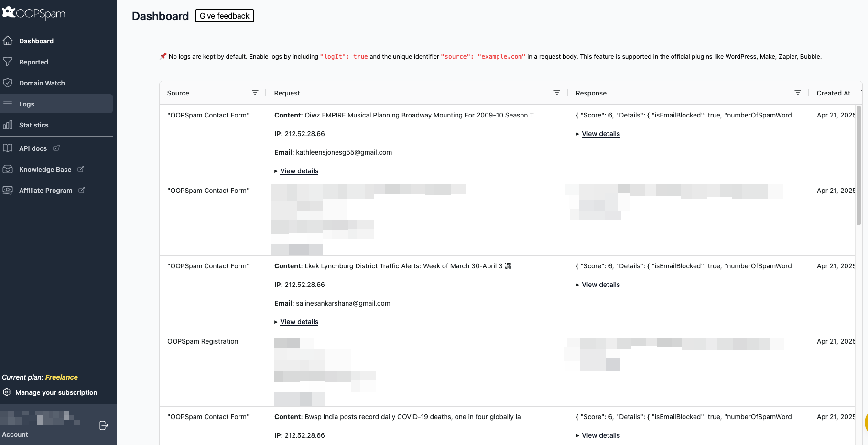Open Dashboard home icon in sidebar

[8, 41]
